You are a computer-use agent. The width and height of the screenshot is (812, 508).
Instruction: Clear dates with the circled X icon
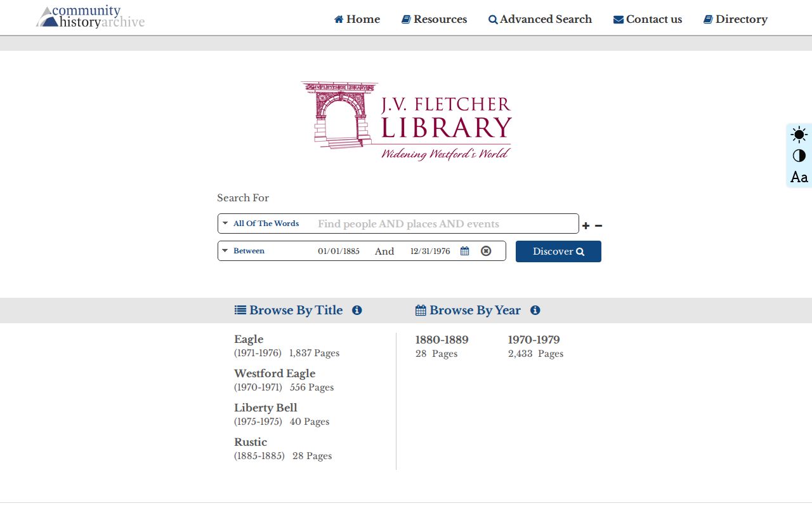point(486,251)
